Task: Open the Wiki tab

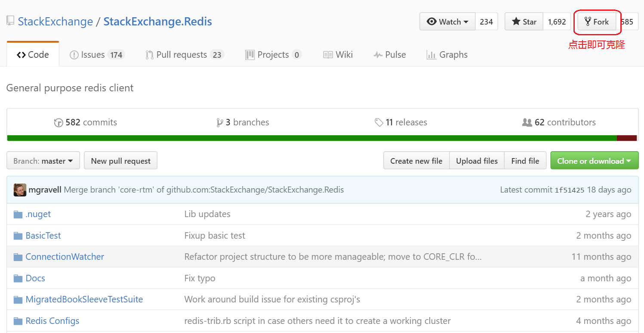Action: click(338, 55)
